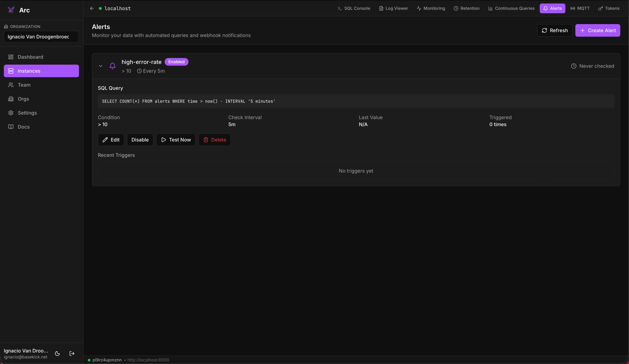629x364 pixels.
Task: Delete the high-error-rate alert
Action: tap(214, 140)
